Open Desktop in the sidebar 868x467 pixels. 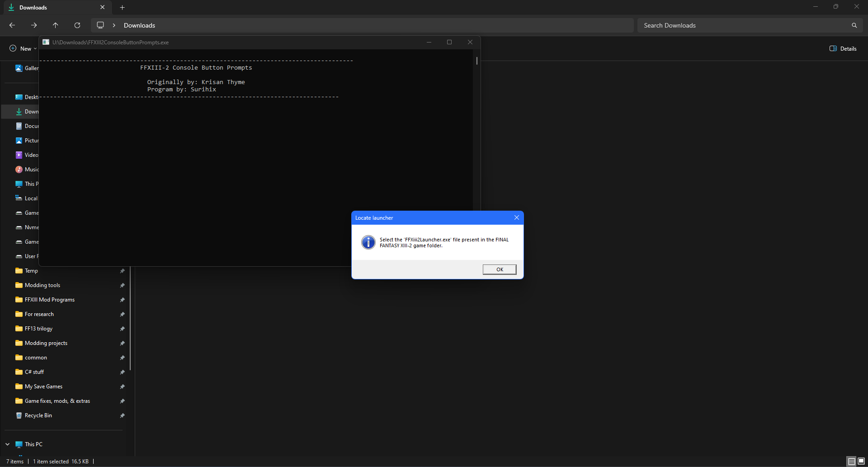pos(27,97)
